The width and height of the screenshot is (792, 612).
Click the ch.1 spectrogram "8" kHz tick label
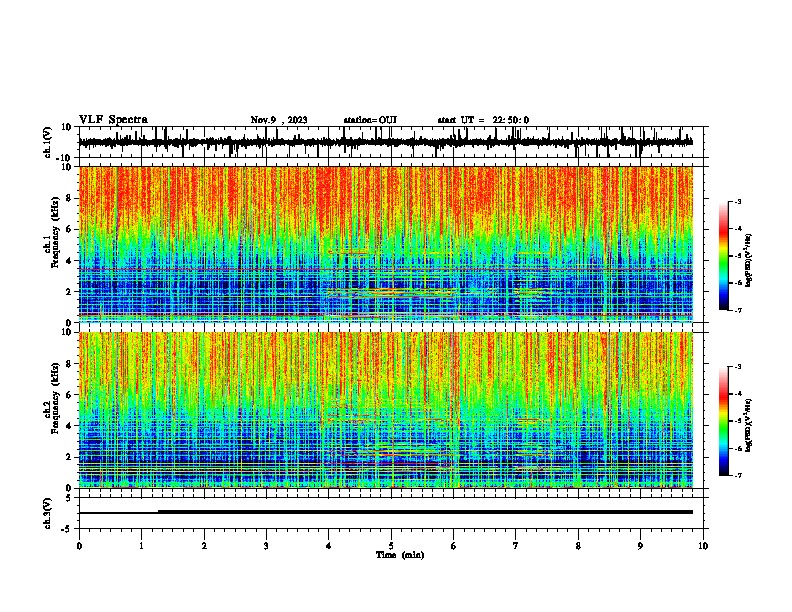69,198
